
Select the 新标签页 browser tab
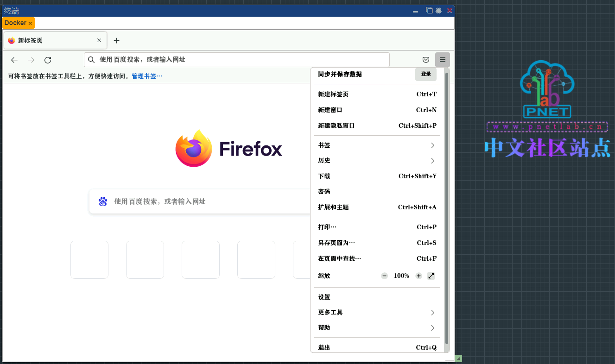tap(55, 40)
